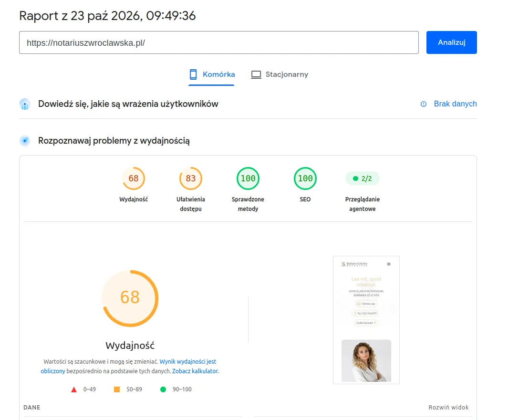The width and height of the screenshot is (519, 420).
Task: Click the SEO label
Action: [x=305, y=199]
